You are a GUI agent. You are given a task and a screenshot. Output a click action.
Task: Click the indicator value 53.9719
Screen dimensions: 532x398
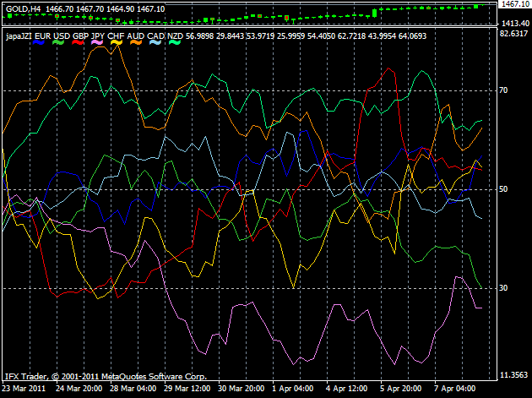(x=260, y=36)
